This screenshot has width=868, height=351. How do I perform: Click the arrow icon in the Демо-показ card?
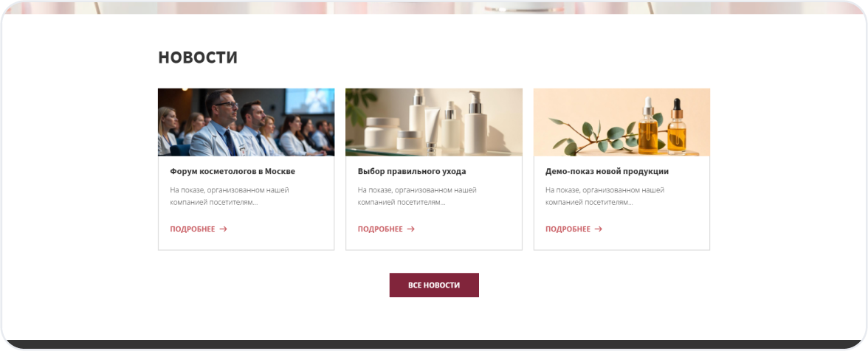(599, 229)
